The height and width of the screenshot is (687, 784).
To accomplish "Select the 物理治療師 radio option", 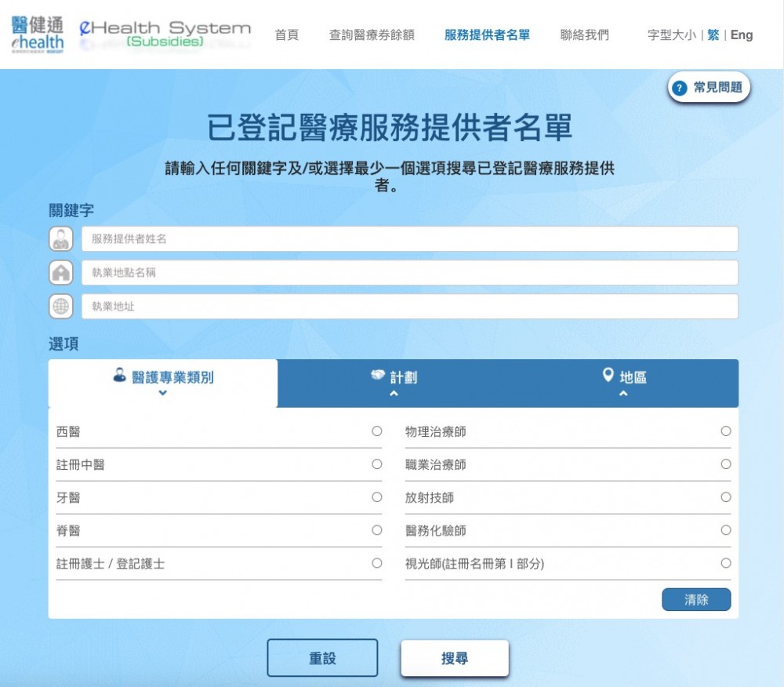I will [x=726, y=431].
